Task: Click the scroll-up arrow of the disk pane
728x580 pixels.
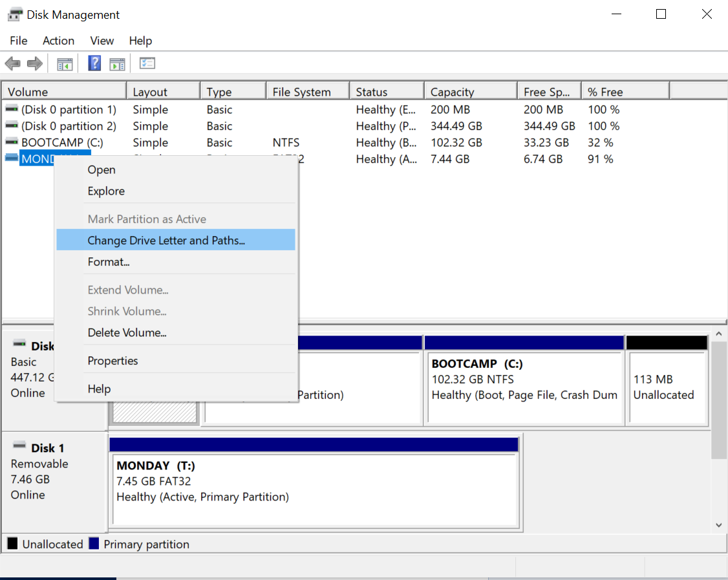Action: point(719,334)
